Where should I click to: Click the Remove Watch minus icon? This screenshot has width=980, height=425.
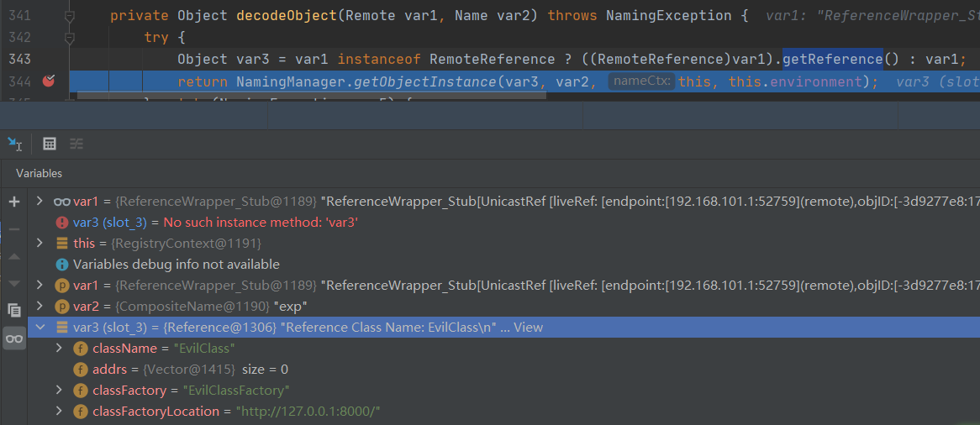(14, 228)
